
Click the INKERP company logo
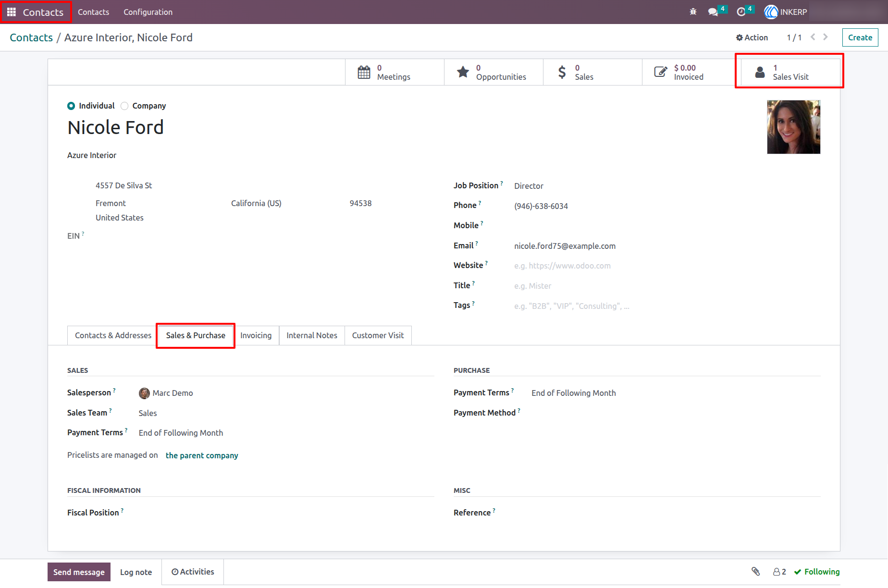pyautogui.click(x=771, y=12)
